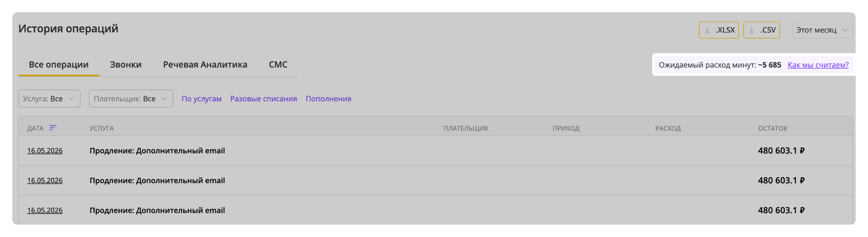Click the Пополнения filter link
The height and width of the screenshot is (237, 868).
329,99
